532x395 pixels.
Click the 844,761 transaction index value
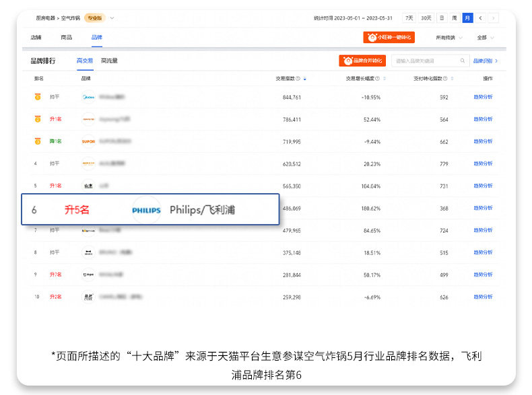coord(292,98)
